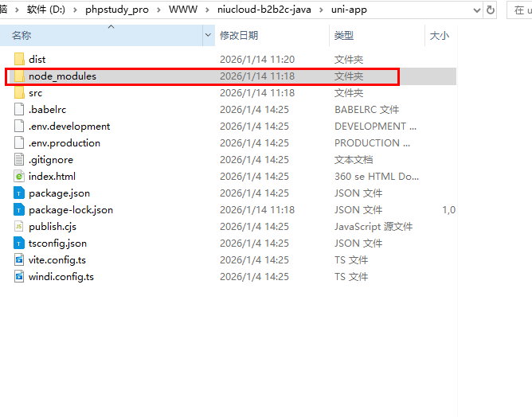Select the index.html file name

tap(52, 177)
